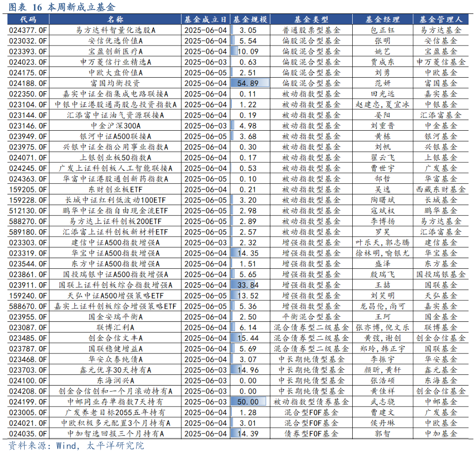Click fund type 普通股票型基金
The image size is (476, 453).
311,30
